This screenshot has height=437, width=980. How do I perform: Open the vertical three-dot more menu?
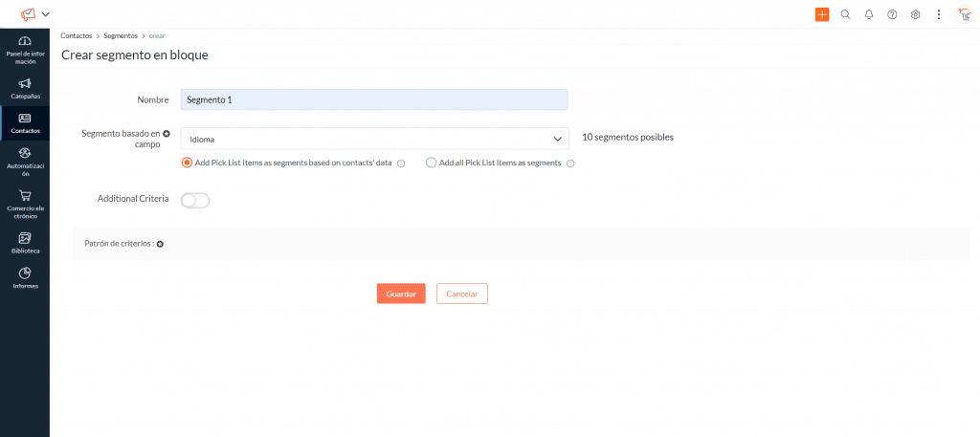click(x=938, y=14)
